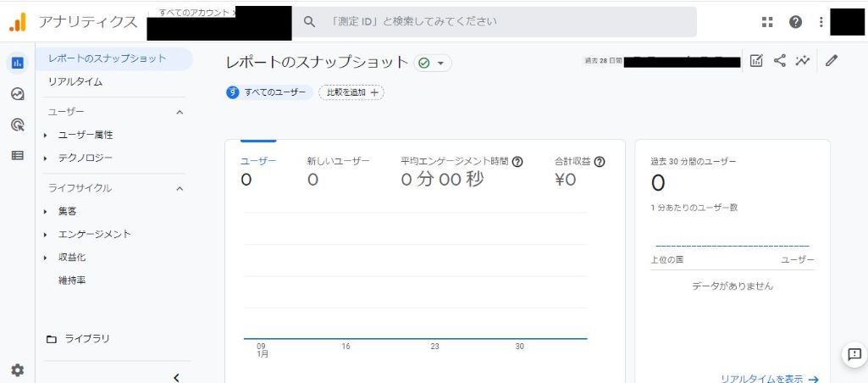Open Admin settings gear icon
868x383 pixels.
18,369
